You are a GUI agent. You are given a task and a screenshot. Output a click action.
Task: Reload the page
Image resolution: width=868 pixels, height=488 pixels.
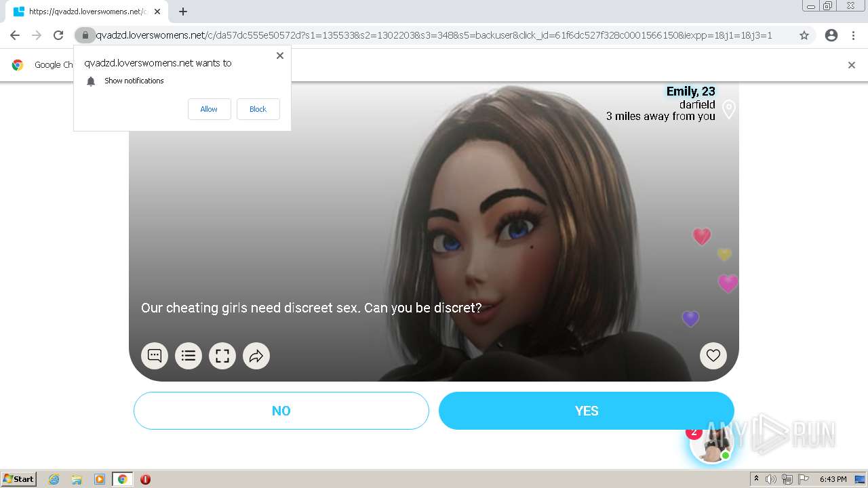point(58,35)
